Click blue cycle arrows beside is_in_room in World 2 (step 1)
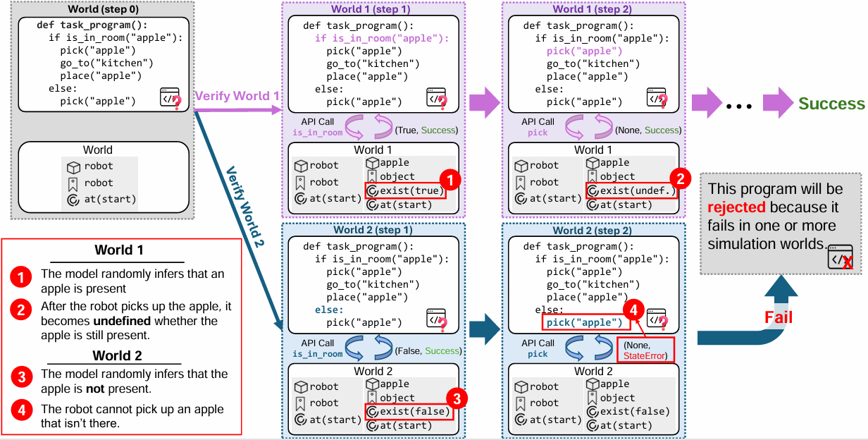868x440 pixels. pos(369,349)
